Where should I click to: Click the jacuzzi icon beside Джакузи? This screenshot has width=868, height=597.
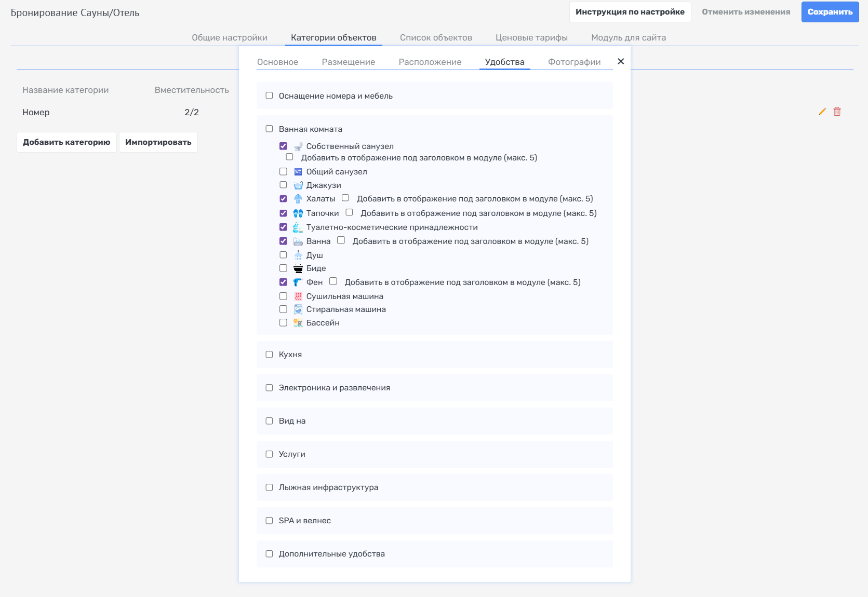tap(298, 185)
